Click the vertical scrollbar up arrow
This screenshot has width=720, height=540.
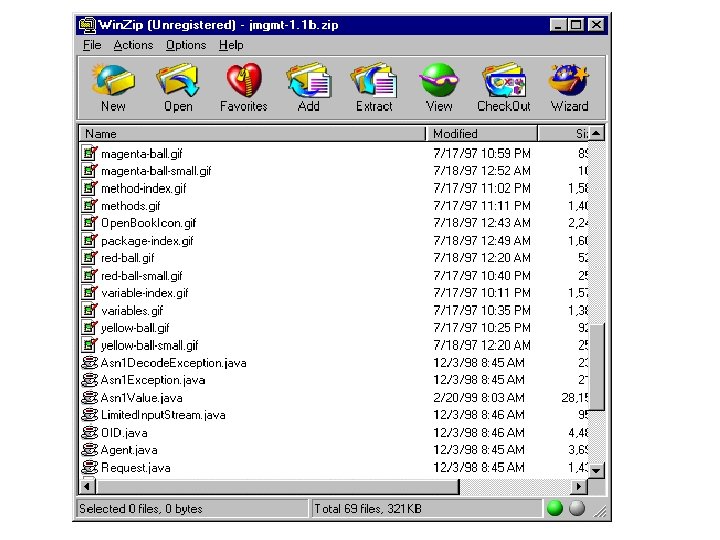[596, 133]
